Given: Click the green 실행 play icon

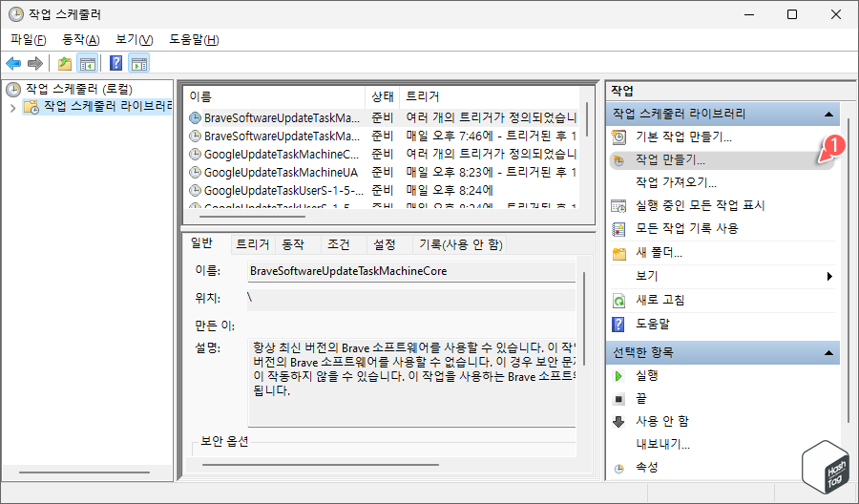Looking at the screenshot, I should [x=618, y=376].
